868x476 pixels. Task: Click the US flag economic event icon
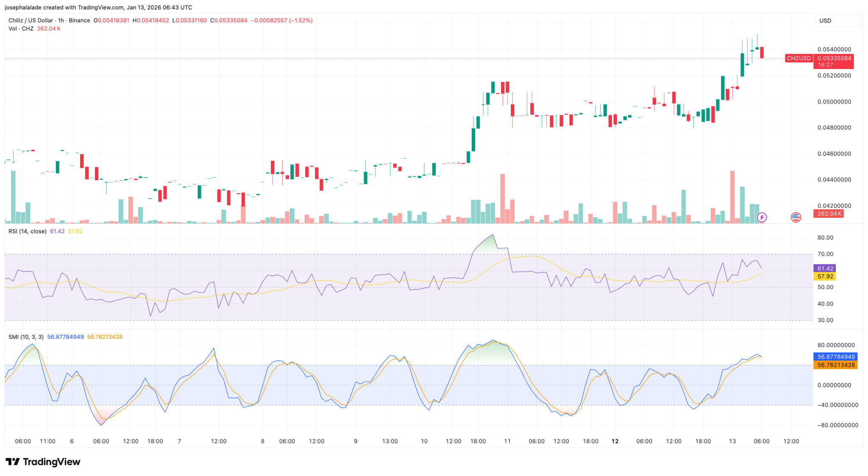click(x=796, y=217)
